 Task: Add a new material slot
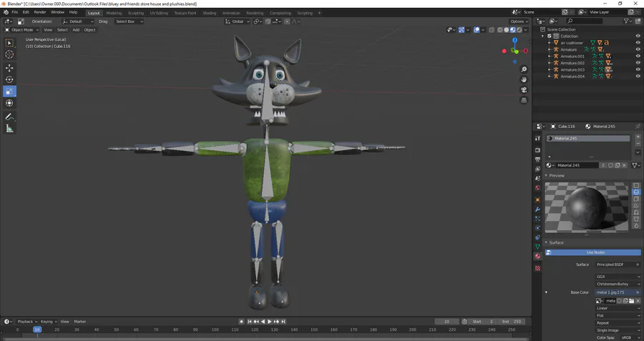tap(638, 137)
